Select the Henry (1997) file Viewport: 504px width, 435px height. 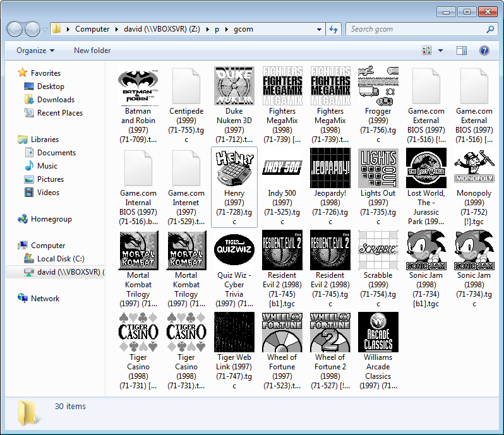click(234, 187)
